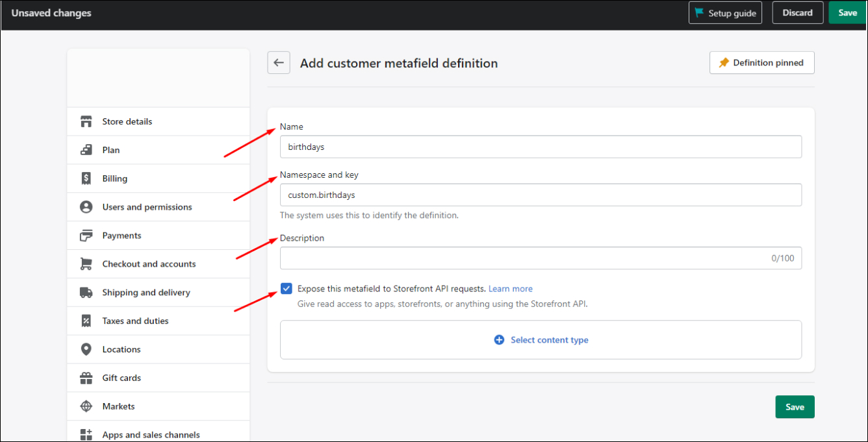The width and height of the screenshot is (868, 442).
Task: Click the Shipping truck icon
Action: point(86,293)
